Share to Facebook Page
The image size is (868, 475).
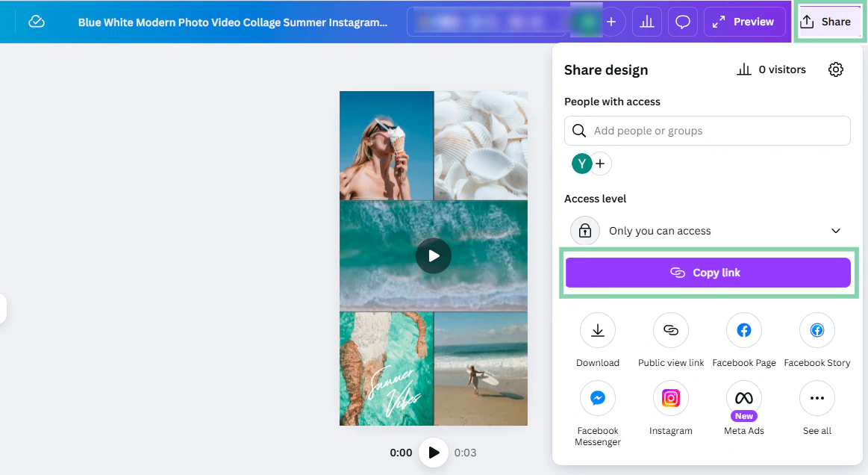tap(744, 341)
